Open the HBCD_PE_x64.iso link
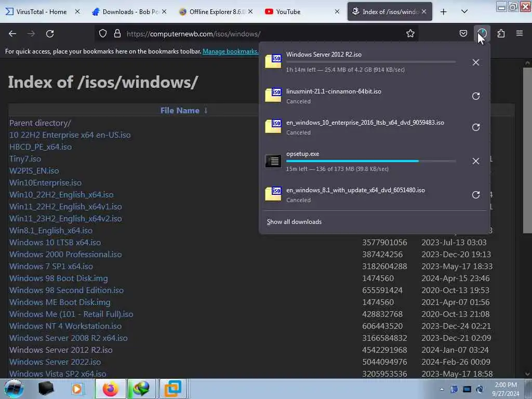Image resolution: width=532 pixels, height=399 pixels. pos(41,147)
